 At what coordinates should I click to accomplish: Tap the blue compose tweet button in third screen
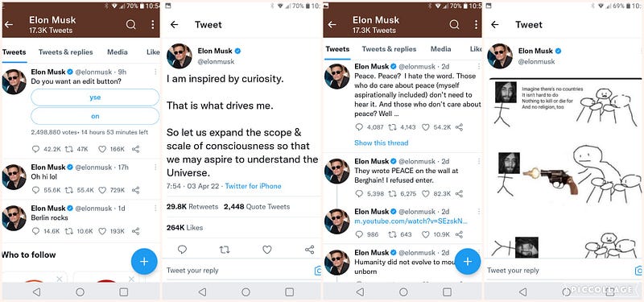coord(468,261)
